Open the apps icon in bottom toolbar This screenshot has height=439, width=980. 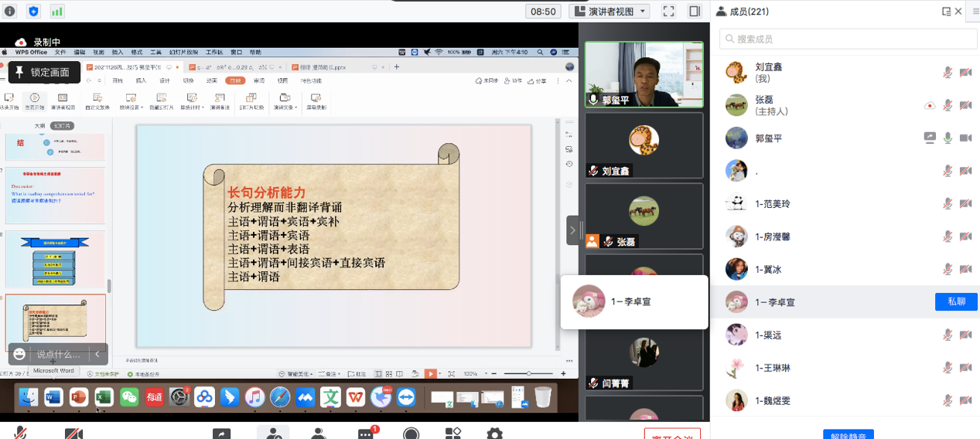(453, 434)
